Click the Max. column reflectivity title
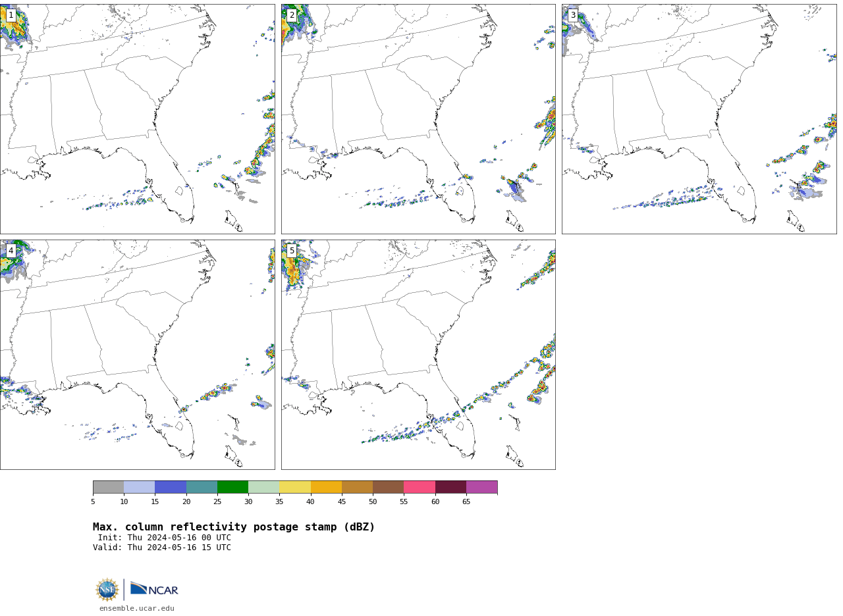The height and width of the screenshot is (616, 843). coord(234,527)
